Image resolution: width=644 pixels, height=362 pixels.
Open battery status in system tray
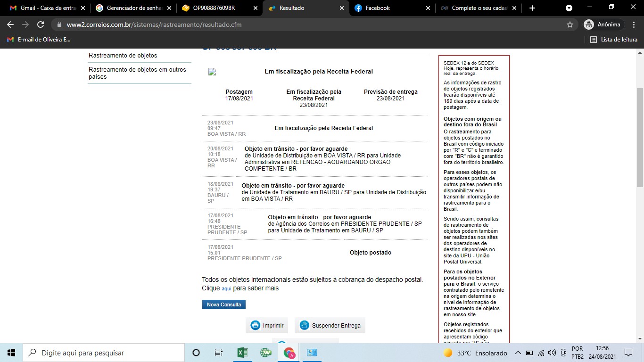pyautogui.click(x=529, y=353)
